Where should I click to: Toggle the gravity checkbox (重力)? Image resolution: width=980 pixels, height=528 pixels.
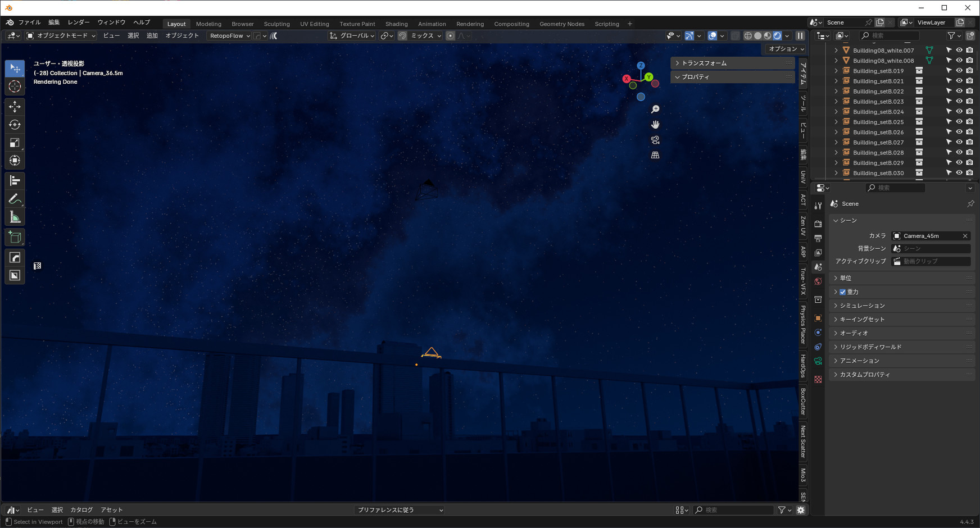[x=842, y=292]
